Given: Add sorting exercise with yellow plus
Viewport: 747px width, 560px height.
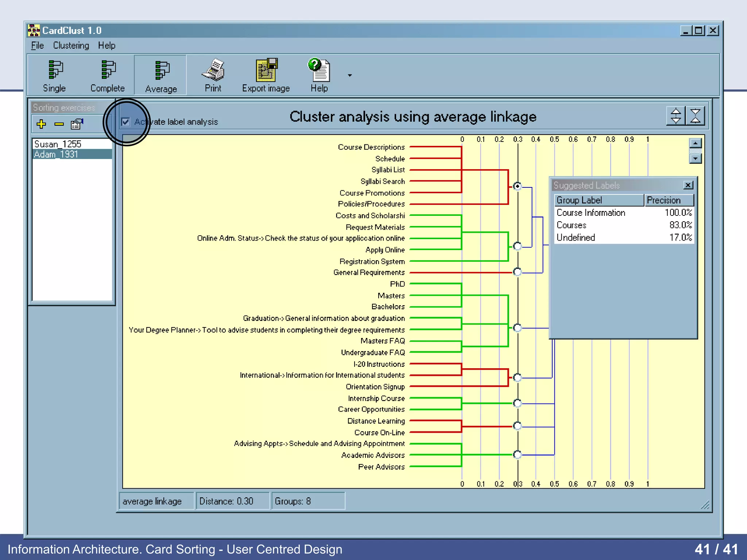Looking at the screenshot, I should tap(41, 124).
